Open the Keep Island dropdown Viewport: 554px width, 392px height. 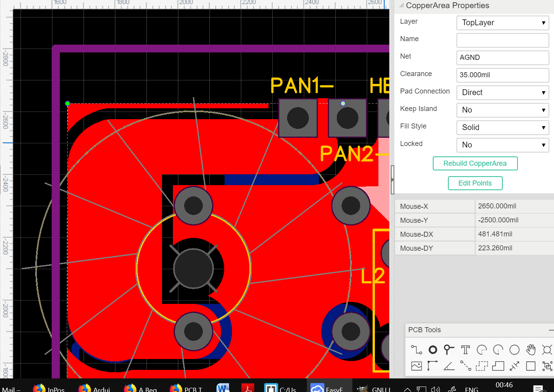click(x=503, y=110)
